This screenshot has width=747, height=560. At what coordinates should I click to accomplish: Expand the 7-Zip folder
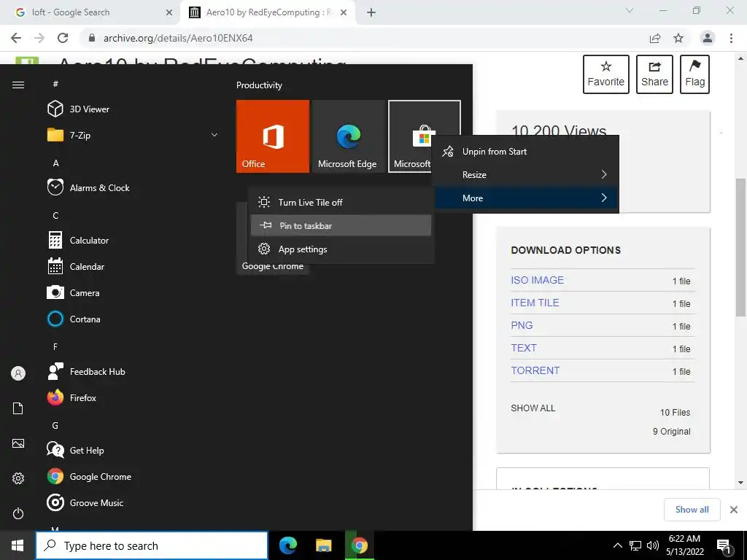click(x=133, y=135)
